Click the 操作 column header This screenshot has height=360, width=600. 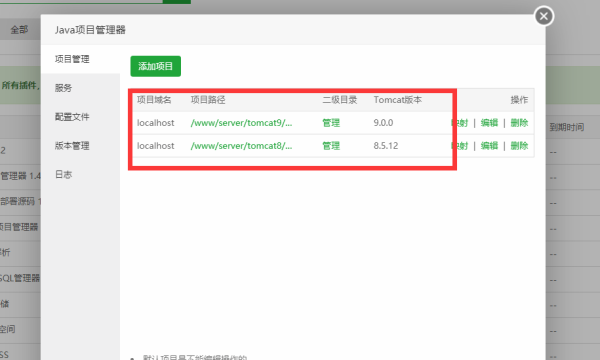pos(519,100)
